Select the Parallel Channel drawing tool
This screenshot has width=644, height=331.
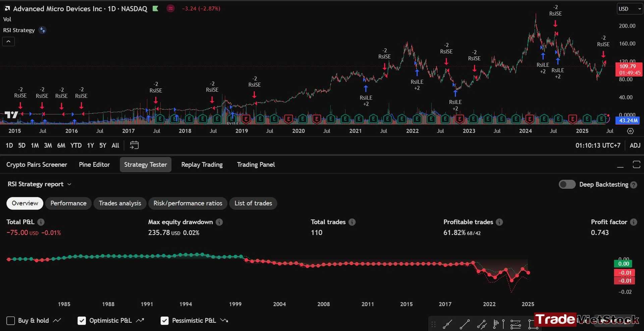pos(482,324)
